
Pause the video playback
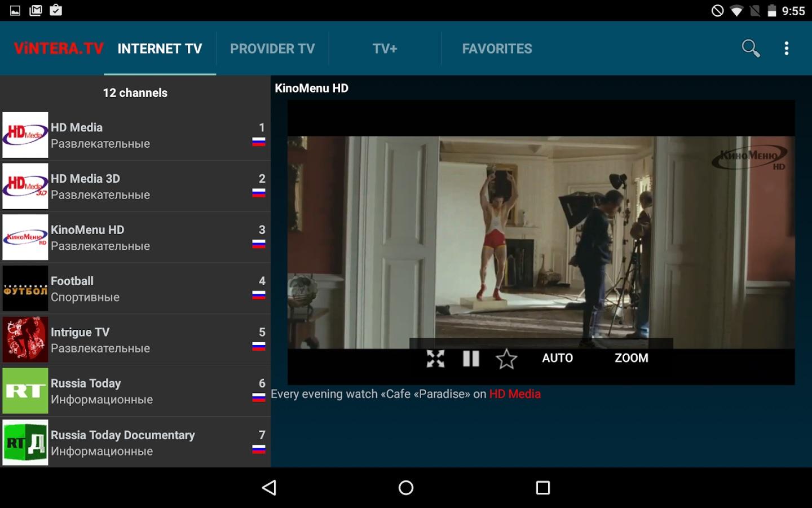tap(471, 358)
